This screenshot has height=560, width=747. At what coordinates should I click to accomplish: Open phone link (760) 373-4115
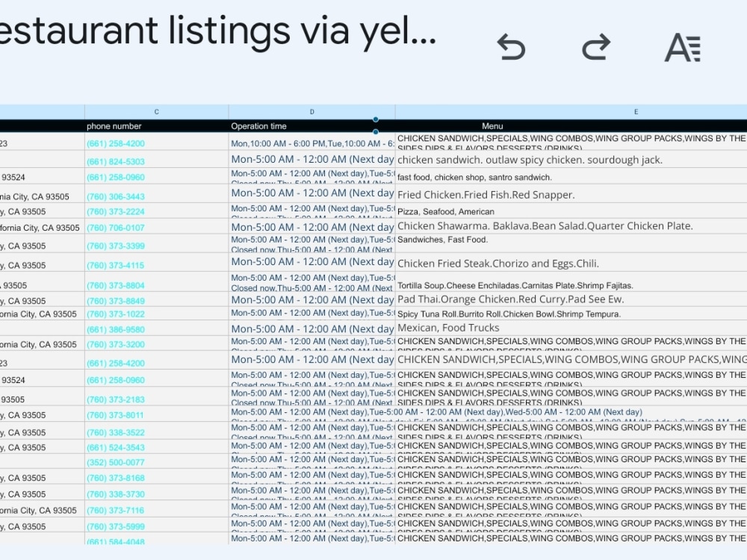pyautogui.click(x=116, y=265)
